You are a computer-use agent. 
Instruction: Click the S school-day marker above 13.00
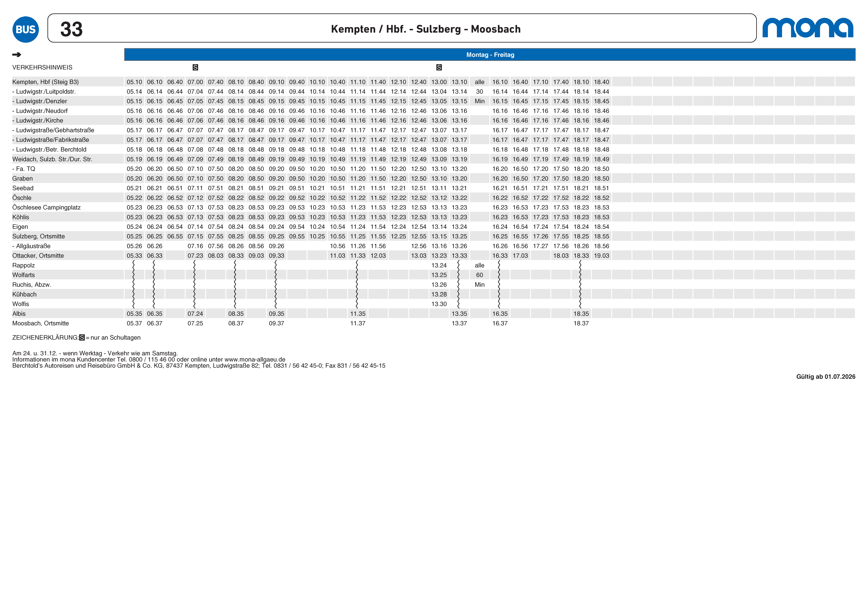point(439,67)
